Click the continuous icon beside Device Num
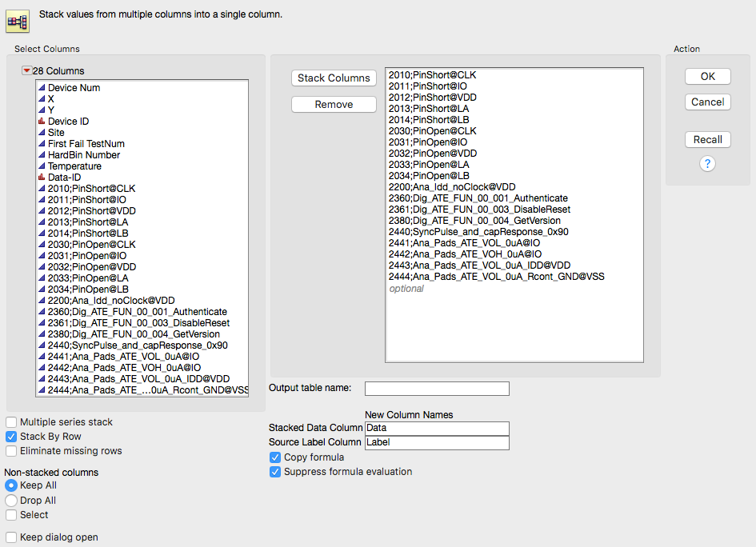The width and height of the screenshot is (756, 547). [x=42, y=88]
